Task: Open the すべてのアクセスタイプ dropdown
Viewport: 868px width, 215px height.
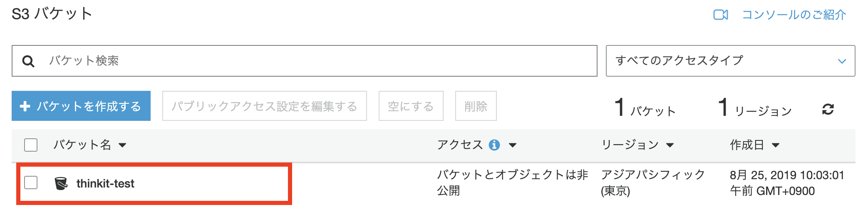Action: tap(730, 61)
